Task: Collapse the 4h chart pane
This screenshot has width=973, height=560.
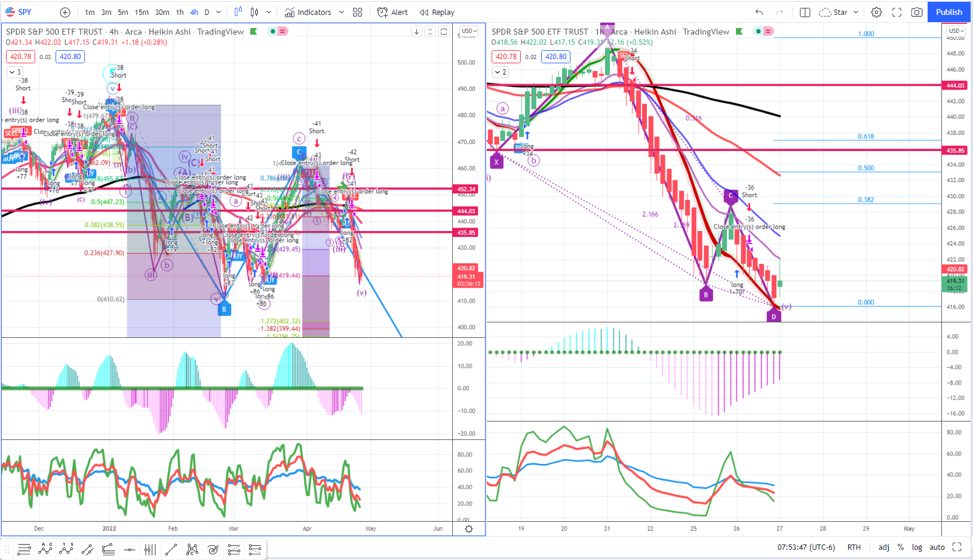Action: click(430, 32)
